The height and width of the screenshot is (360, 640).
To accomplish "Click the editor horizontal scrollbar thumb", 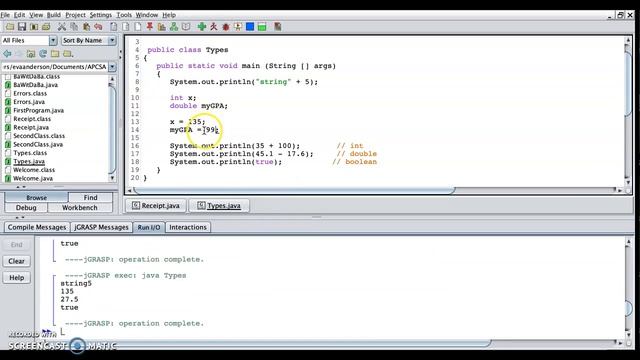I will click(294, 190).
